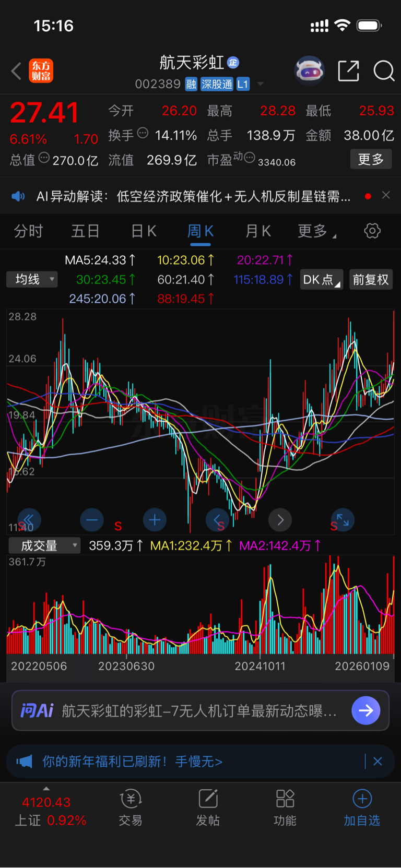
Task: Tap the L1 level badge
Action: click(243, 84)
